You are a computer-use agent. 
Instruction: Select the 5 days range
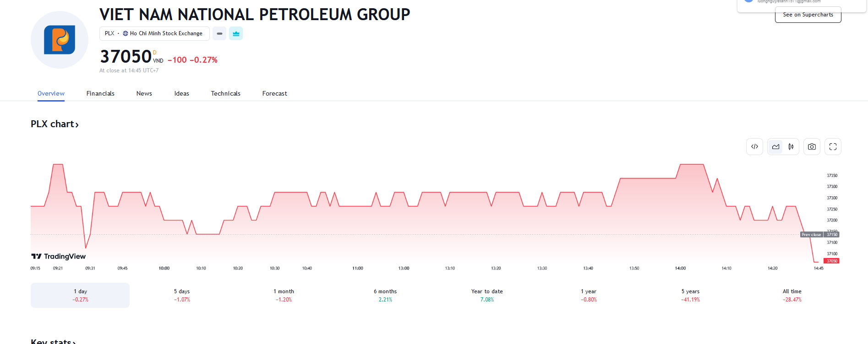[182, 295]
